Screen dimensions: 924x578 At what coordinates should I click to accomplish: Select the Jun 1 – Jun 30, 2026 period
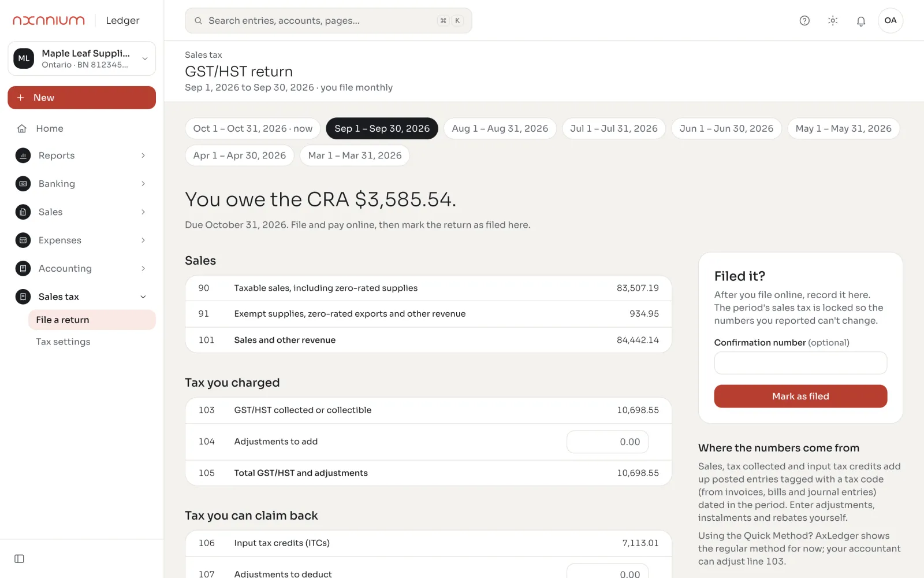tap(726, 128)
